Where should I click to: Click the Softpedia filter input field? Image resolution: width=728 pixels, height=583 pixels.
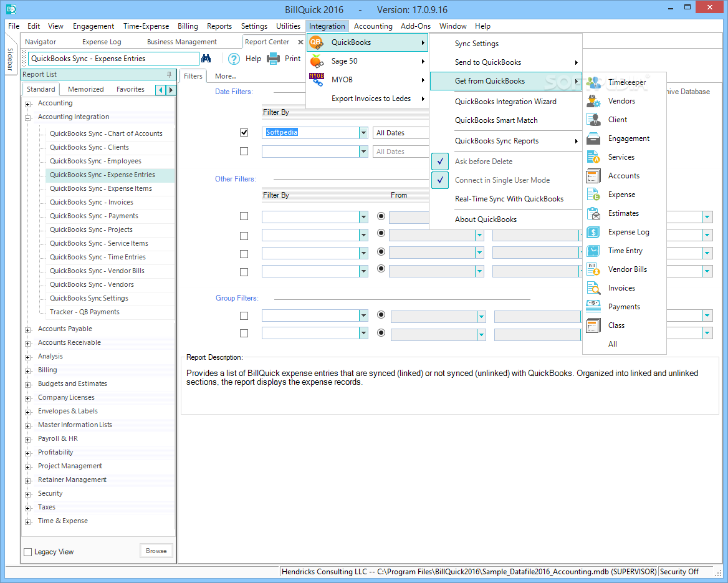310,133
